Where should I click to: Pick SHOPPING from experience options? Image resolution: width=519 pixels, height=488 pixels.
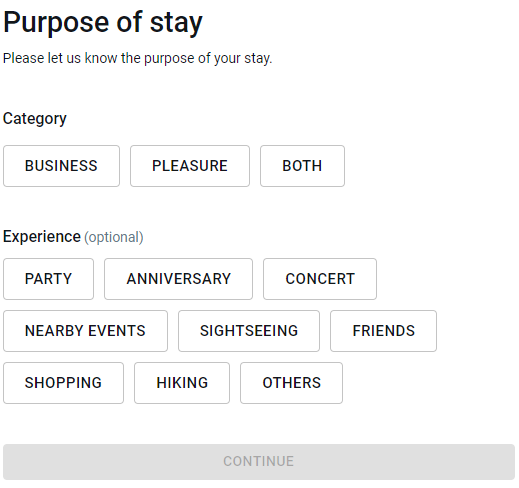click(x=63, y=383)
